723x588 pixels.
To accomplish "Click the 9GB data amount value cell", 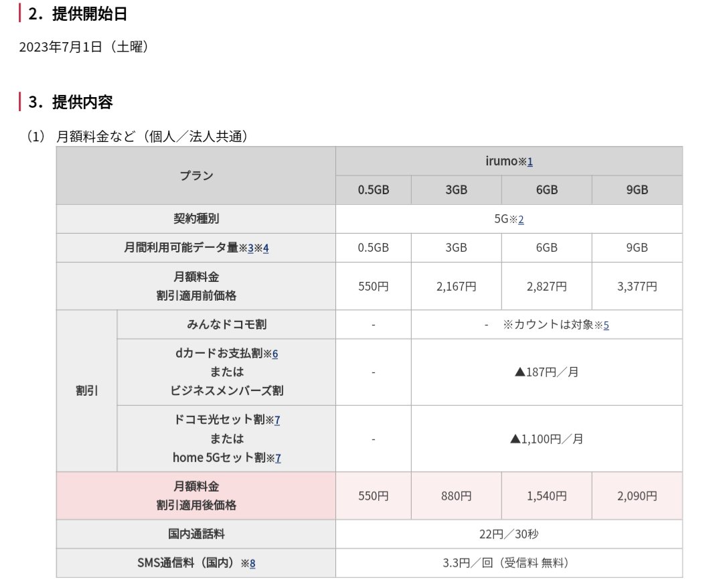I will click(637, 248).
